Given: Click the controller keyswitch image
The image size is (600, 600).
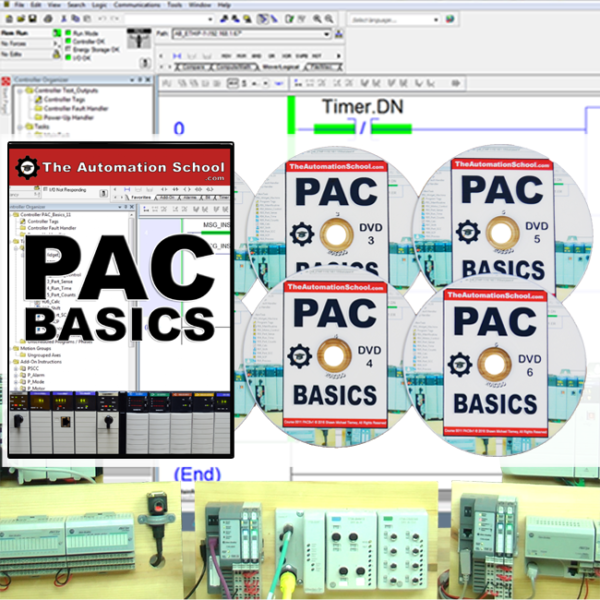Looking at the screenshot, I should click(x=139, y=38).
